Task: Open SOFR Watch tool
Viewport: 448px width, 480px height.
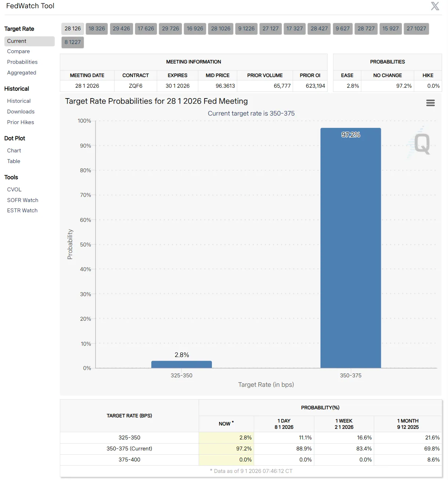Action: (x=23, y=200)
